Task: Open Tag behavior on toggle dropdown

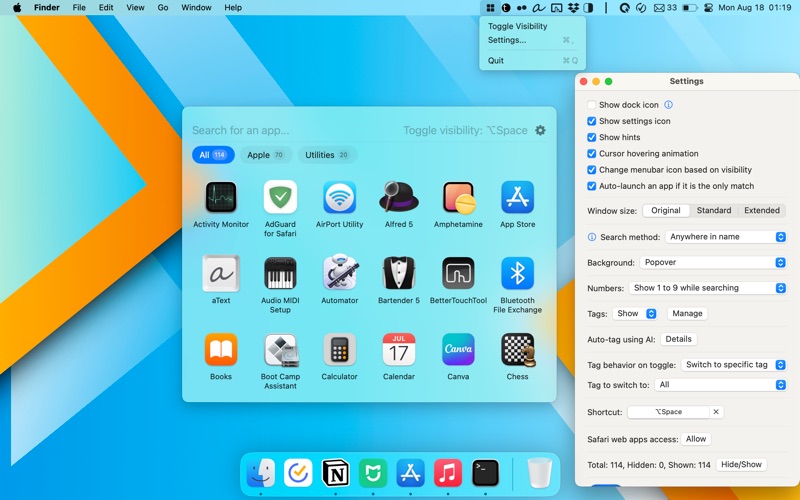Action: coord(733,365)
